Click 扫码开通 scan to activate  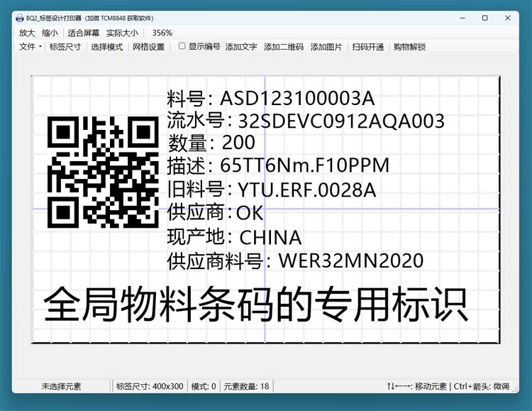(367, 47)
